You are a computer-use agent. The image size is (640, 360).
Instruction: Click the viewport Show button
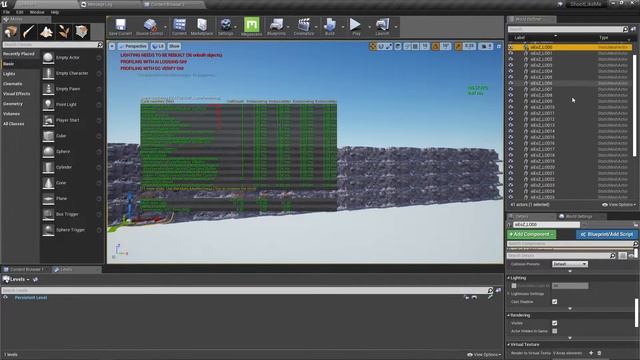(174, 47)
